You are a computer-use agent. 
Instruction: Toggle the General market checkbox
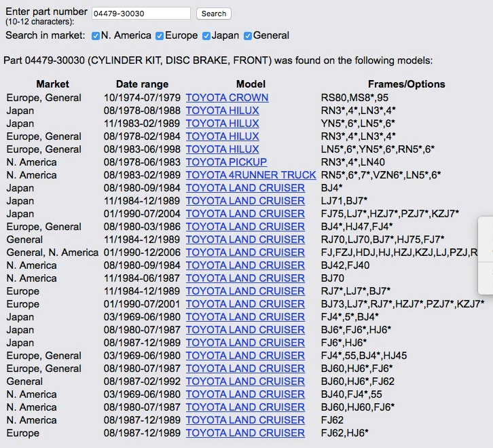(x=248, y=36)
